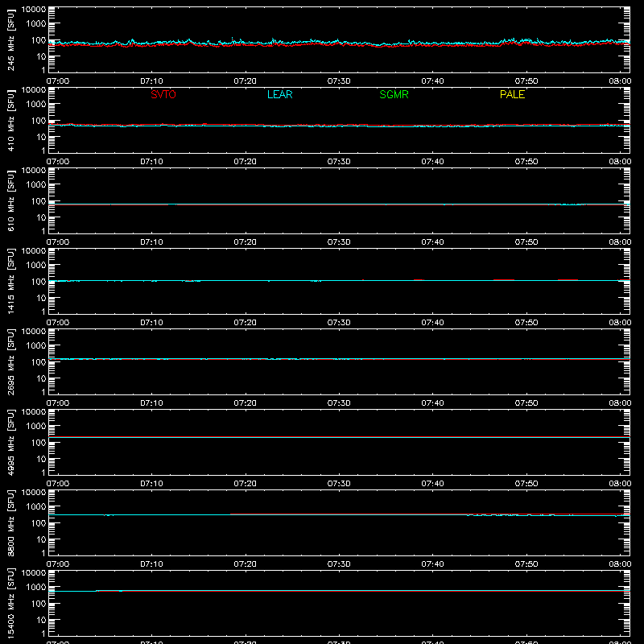Select the 610 MHz [SFU] axis title

click(10, 200)
